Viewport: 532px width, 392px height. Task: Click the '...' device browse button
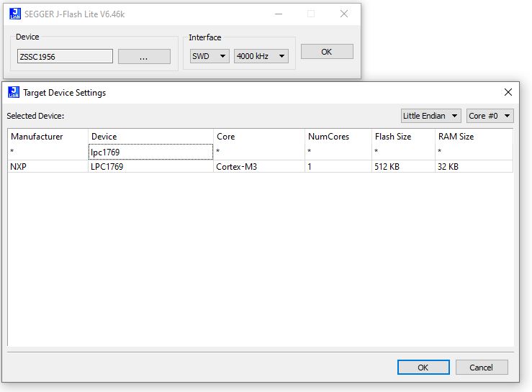pyautogui.click(x=144, y=57)
